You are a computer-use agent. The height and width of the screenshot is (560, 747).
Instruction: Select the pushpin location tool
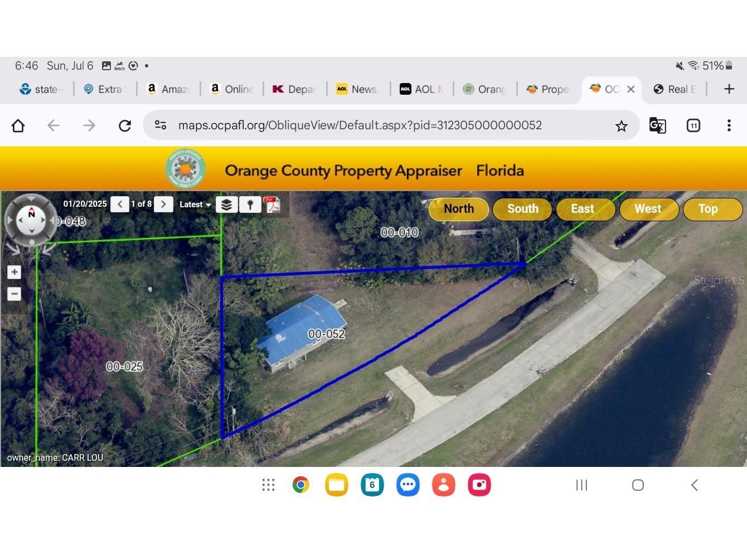click(250, 204)
